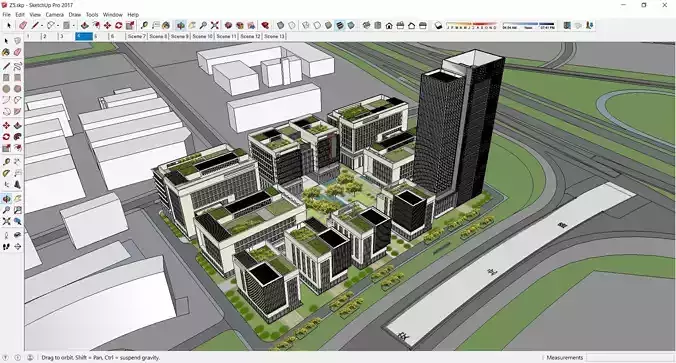Open the Draw menu

pyautogui.click(x=75, y=14)
